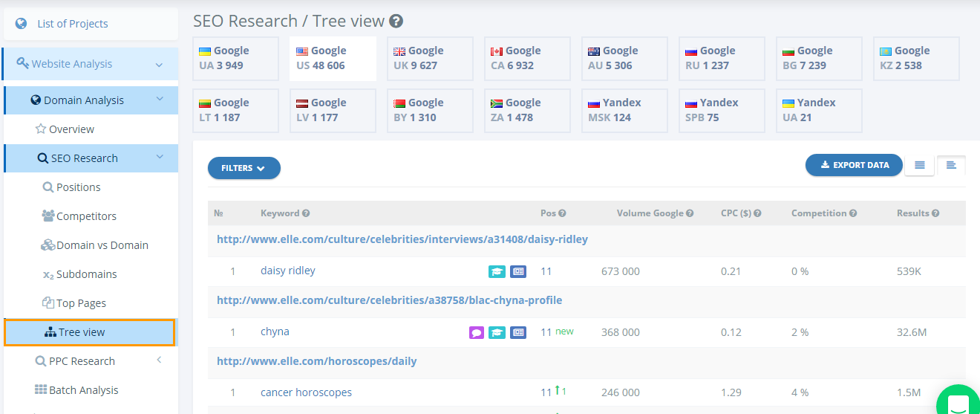The width and height of the screenshot is (980, 414).
Task: Collapse the SEO Research chevron
Action: click(x=159, y=158)
